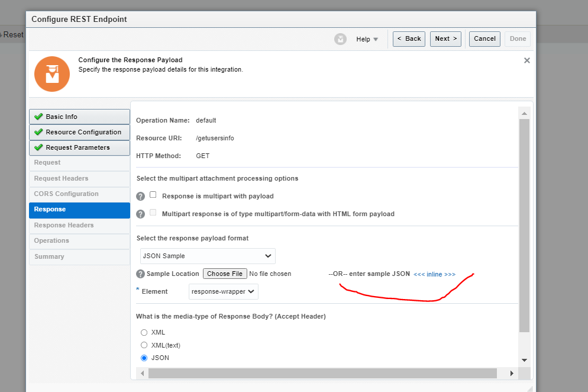Viewport: 588px width, 392px height.
Task: Open help icon next to Sample Location
Action: [x=140, y=274]
